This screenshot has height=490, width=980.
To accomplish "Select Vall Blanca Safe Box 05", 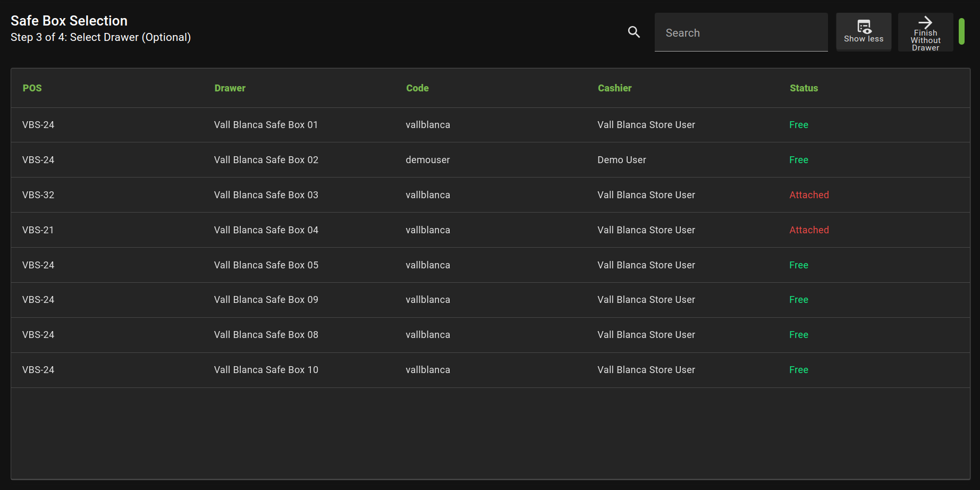I will (266, 265).
